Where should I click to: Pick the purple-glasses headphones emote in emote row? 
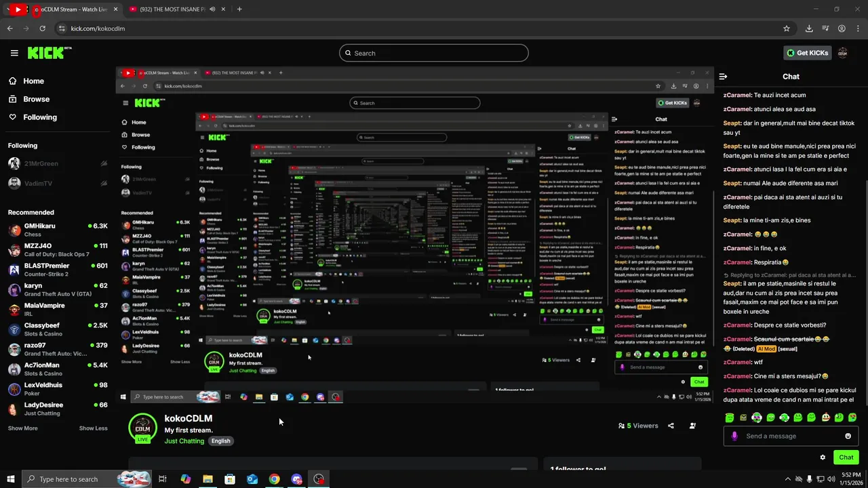coord(757,418)
